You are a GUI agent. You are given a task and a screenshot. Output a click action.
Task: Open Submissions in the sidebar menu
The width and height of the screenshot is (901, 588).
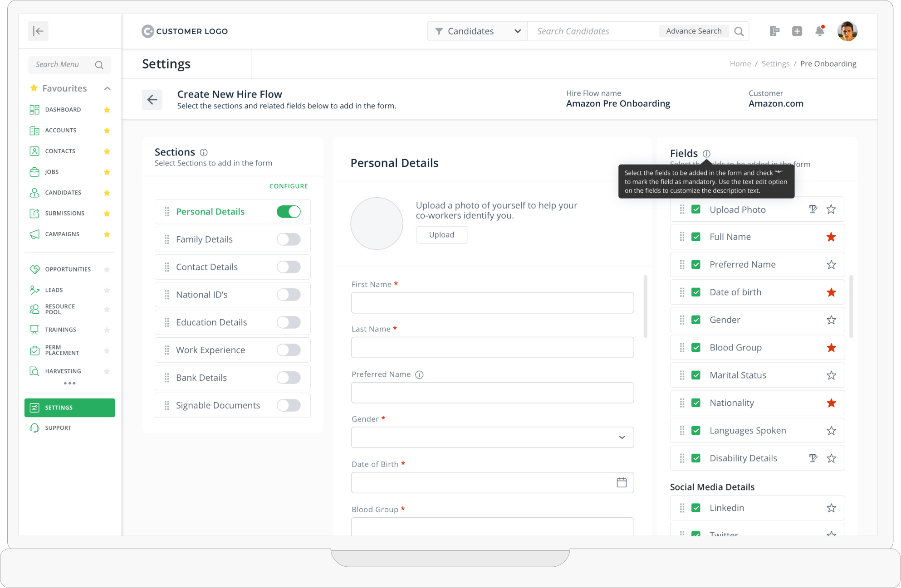[x=64, y=214]
